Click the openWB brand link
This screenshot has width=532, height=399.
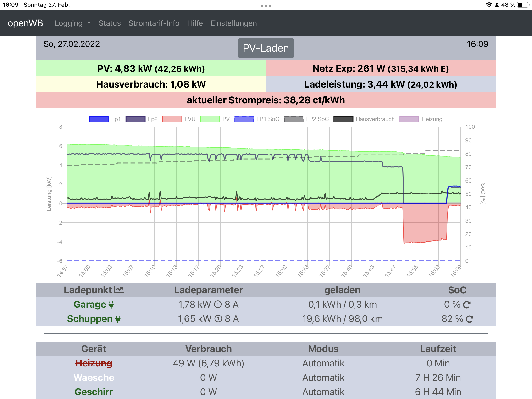[x=25, y=23]
